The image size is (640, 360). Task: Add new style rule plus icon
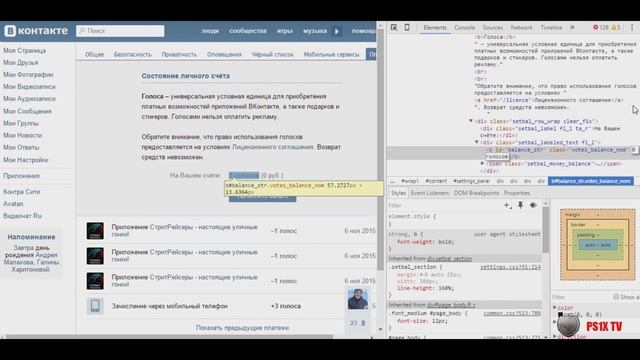click(x=507, y=205)
